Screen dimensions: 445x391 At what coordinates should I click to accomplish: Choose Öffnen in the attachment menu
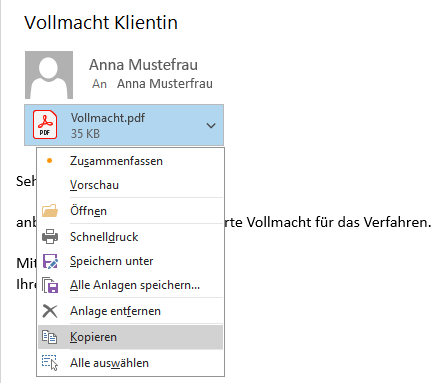[x=131, y=211]
